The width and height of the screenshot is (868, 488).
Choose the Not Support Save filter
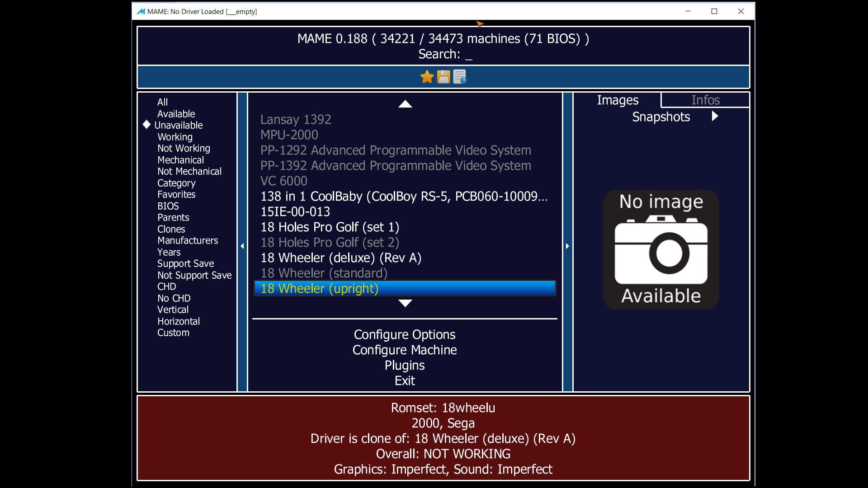coord(194,275)
